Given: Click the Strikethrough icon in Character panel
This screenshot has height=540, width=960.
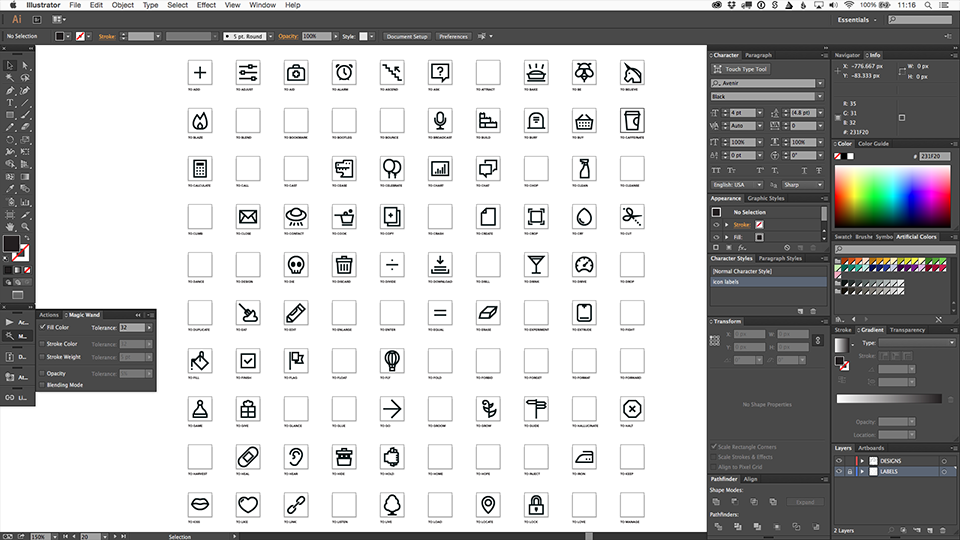Looking at the screenshot, I should click(819, 171).
